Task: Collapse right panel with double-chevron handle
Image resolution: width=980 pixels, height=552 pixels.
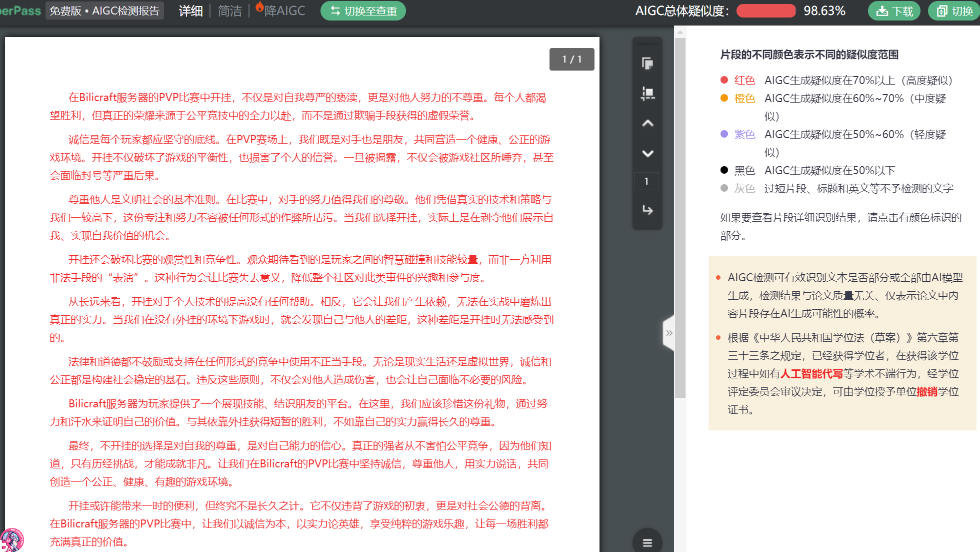Action: 669,333
